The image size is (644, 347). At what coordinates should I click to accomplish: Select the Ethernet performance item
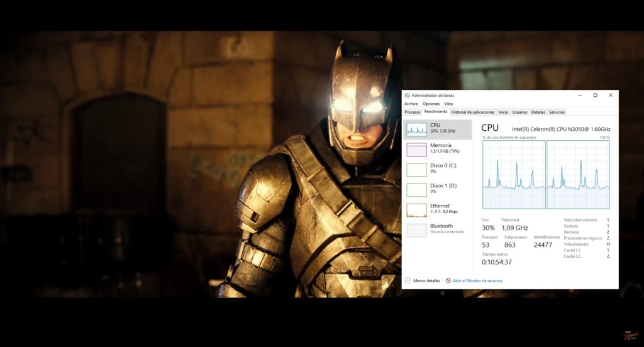(438, 210)
